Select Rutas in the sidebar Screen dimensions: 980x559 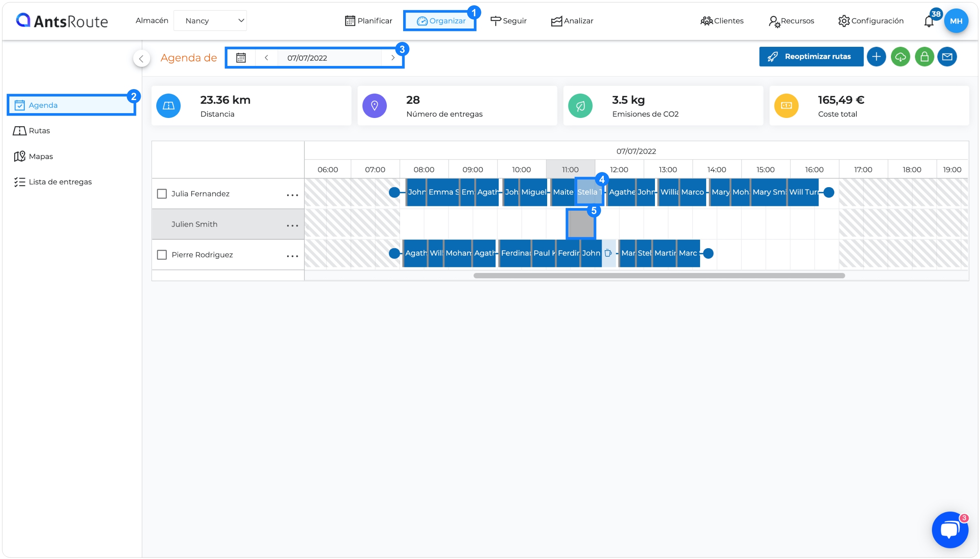32,131
